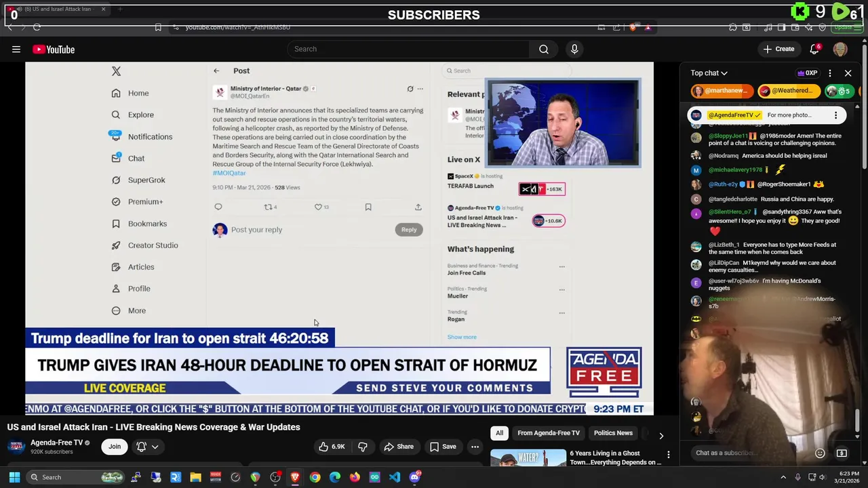
Task: Join the Agenda-Free TV channel
Action: (115, 447)
